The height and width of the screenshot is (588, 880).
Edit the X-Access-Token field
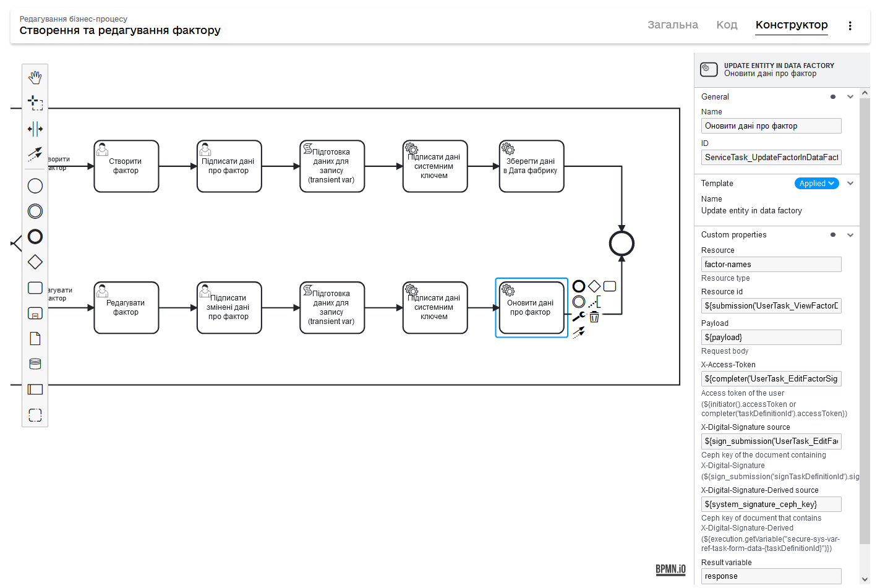click(771, 378)
